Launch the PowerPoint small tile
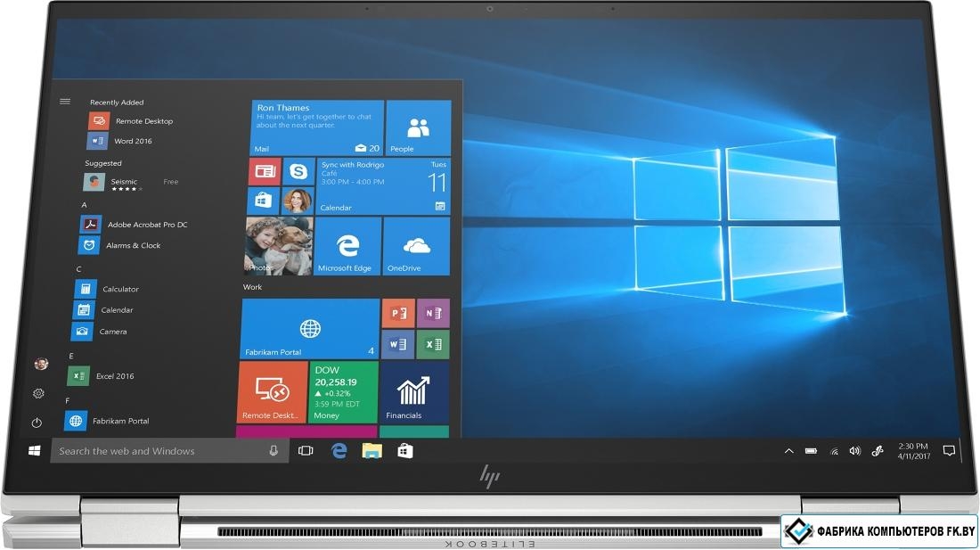The height and width of the screenshot is (550, 980). tap(399, 313)
